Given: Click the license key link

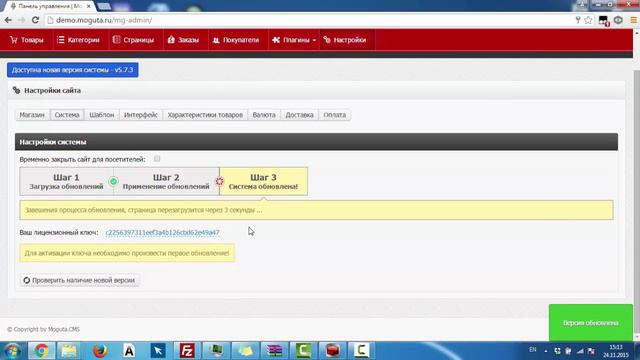Looking at the screenshot, I should click(162, 232).
